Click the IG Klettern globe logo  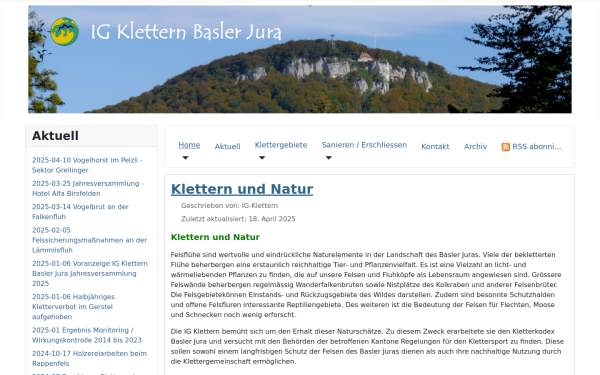(x=64, y=31)
